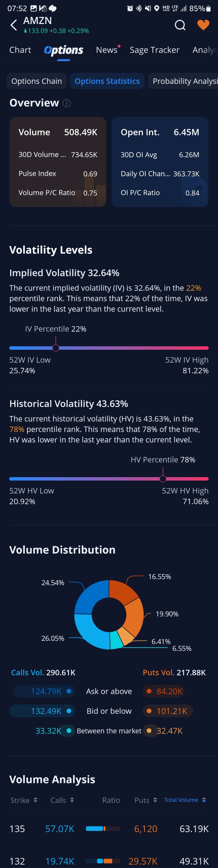Tap the Overview info icon
Image resolution: width=218 pixels, height=868 pixels.
[x=67, y=103]
